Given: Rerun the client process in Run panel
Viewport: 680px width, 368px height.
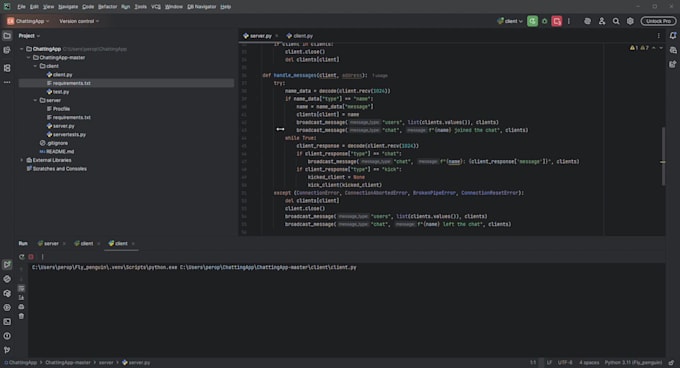Looking at the screenshot, I should (x=21, y=257).
